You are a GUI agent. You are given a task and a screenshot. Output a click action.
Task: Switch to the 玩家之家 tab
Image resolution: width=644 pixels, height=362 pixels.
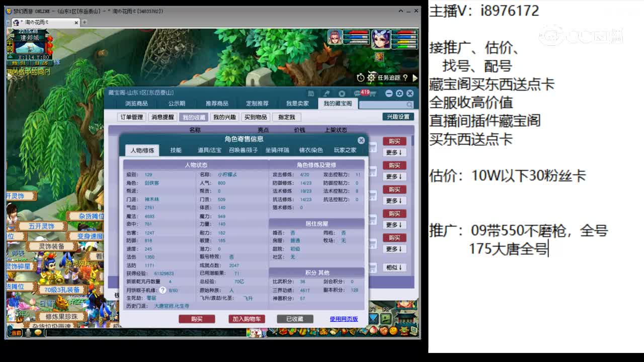coord(345,150)
